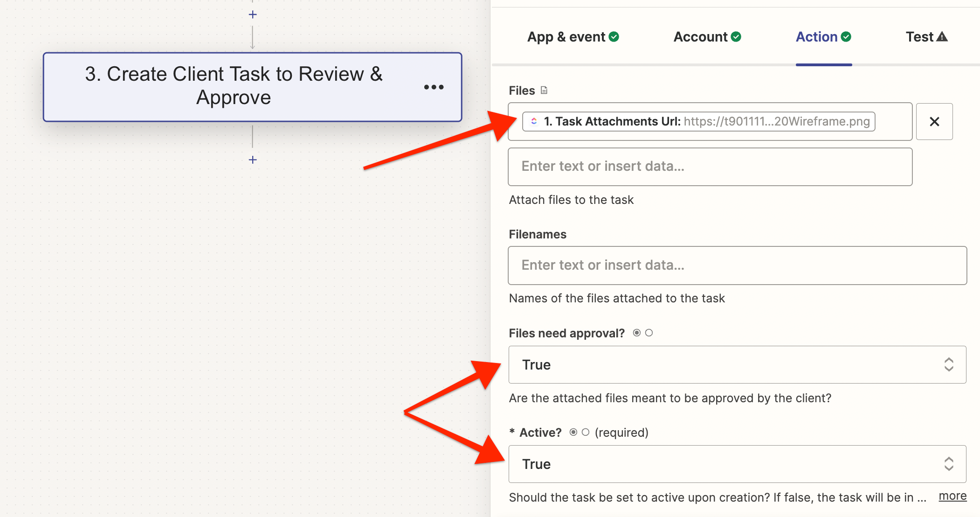Click the green checkmark beside Account
Image resolution: width=980 pixels, height=517 pixels.
point(736,36)
